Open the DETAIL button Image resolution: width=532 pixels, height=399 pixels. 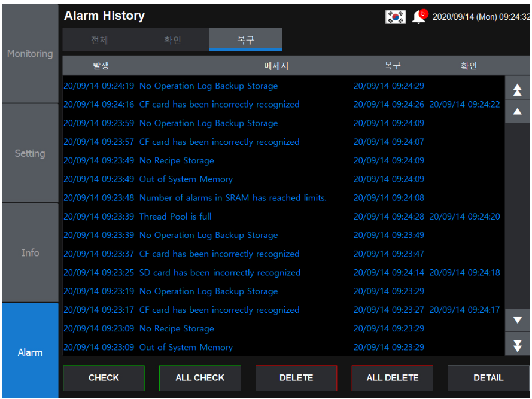[x=488, y=378]
